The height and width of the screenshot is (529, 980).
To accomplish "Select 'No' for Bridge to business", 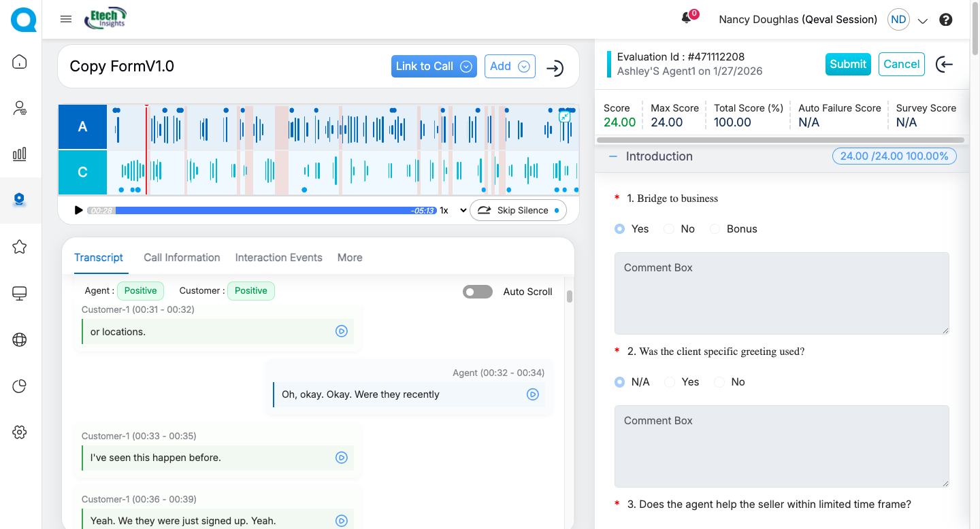I will (x=670, y=229).
